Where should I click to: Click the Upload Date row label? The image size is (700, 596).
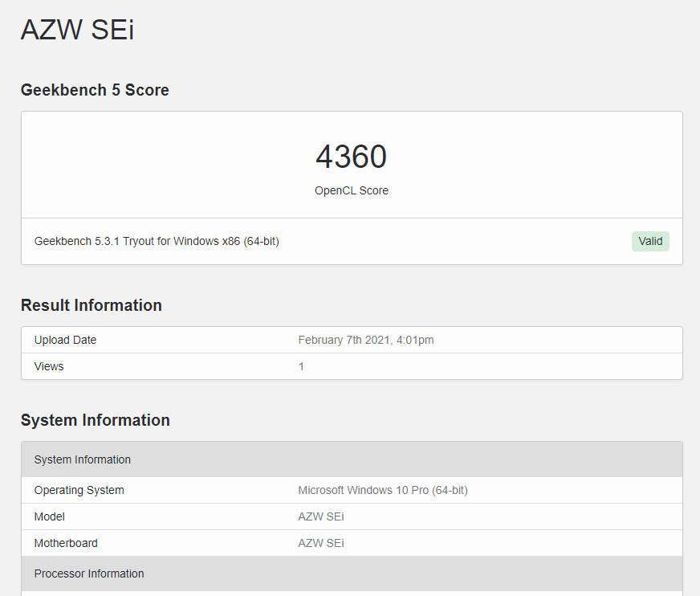click(65, 340)
